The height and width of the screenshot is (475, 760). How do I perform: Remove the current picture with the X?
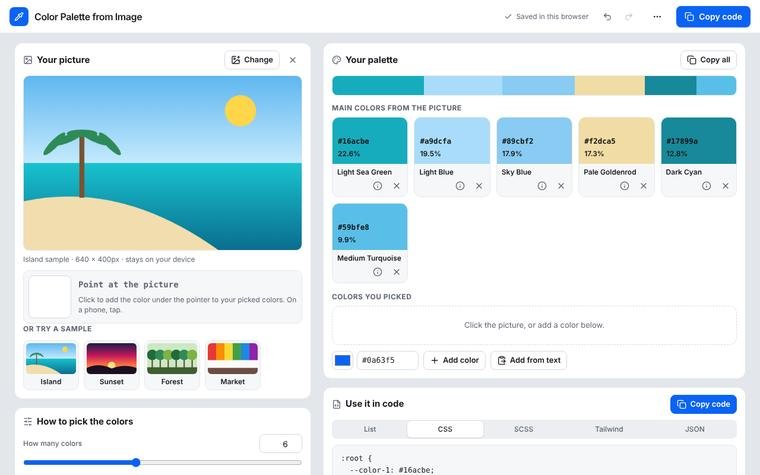pyautogui.click(x=293, y=60)
